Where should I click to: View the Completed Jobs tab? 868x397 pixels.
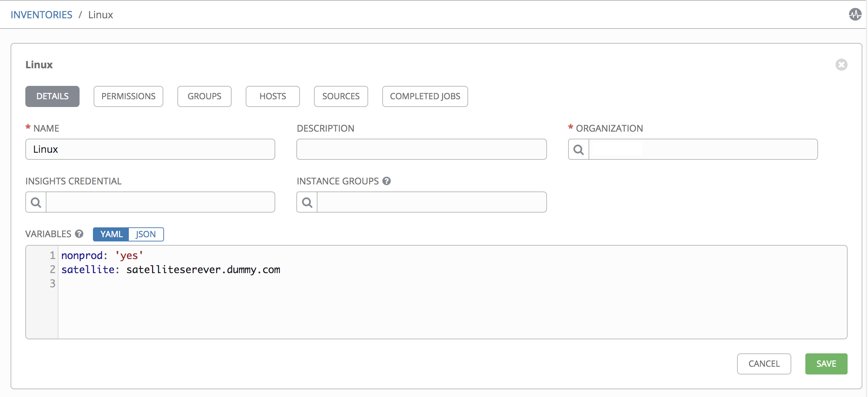pos(425,96)
